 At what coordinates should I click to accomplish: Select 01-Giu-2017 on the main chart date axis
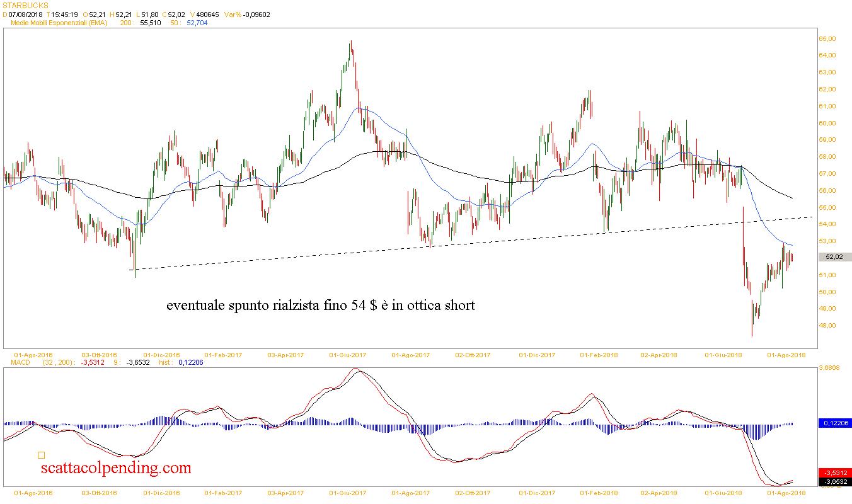348,355
